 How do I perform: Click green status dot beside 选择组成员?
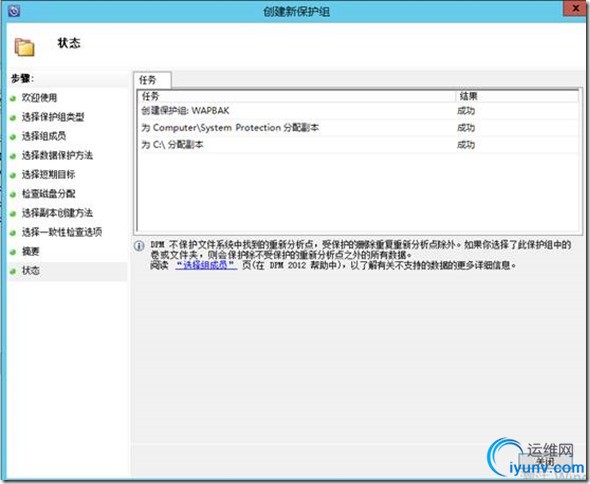(x=13, y=137)
